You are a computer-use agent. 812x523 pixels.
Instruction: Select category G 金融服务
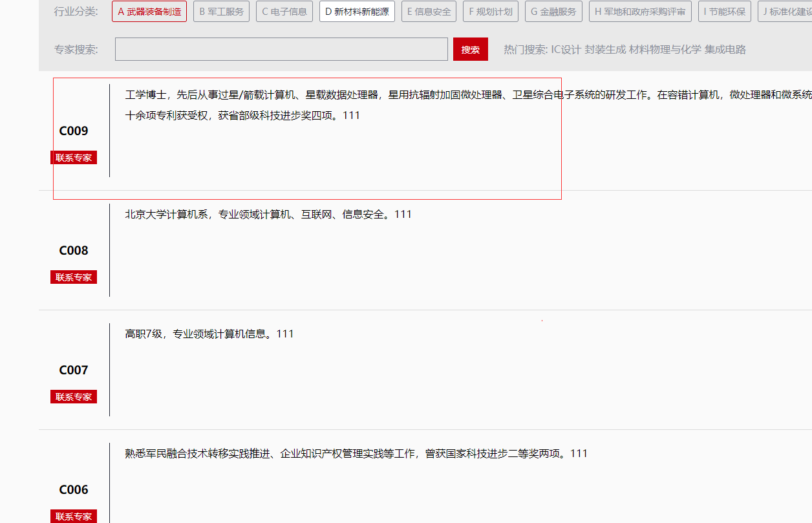pos(553,12)
